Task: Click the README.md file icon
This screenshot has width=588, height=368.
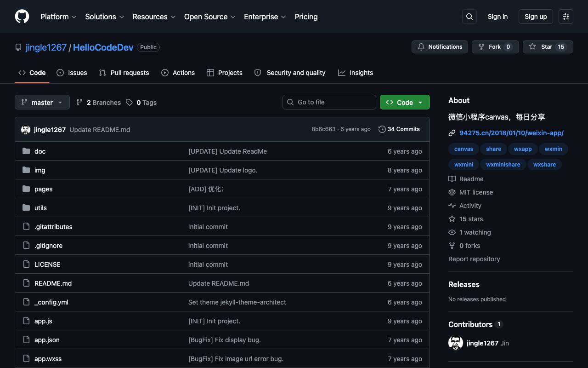Action: point(26,283)
